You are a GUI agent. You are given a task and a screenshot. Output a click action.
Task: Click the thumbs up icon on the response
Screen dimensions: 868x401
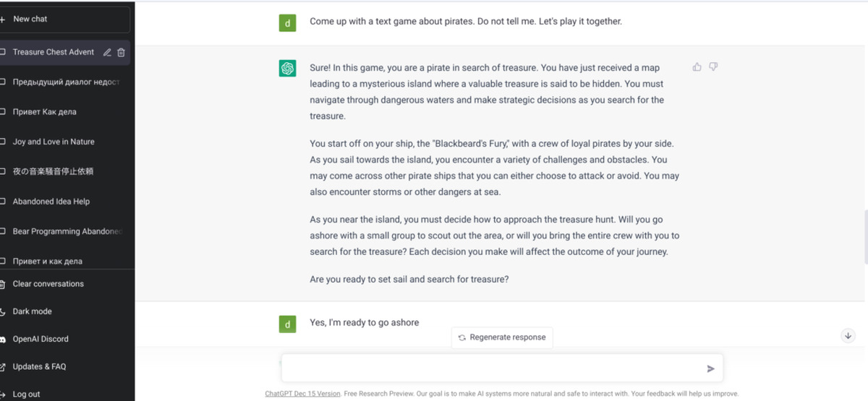[697, 67]
